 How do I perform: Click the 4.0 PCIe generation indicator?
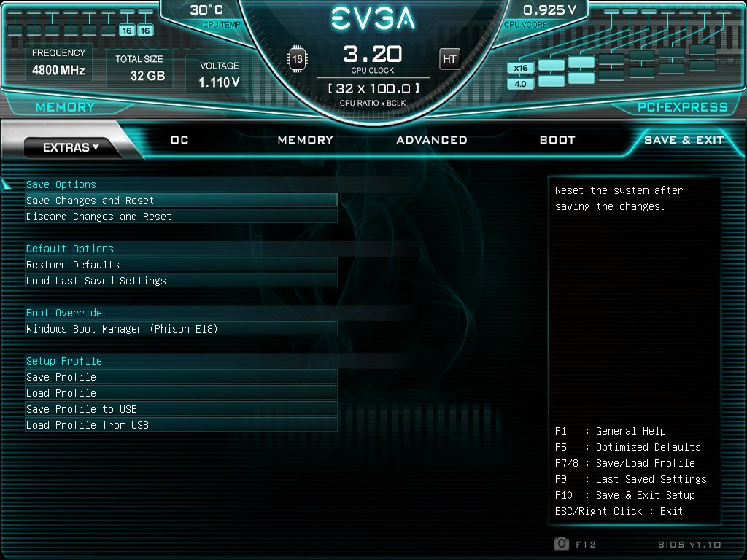(x=520, y=84)
